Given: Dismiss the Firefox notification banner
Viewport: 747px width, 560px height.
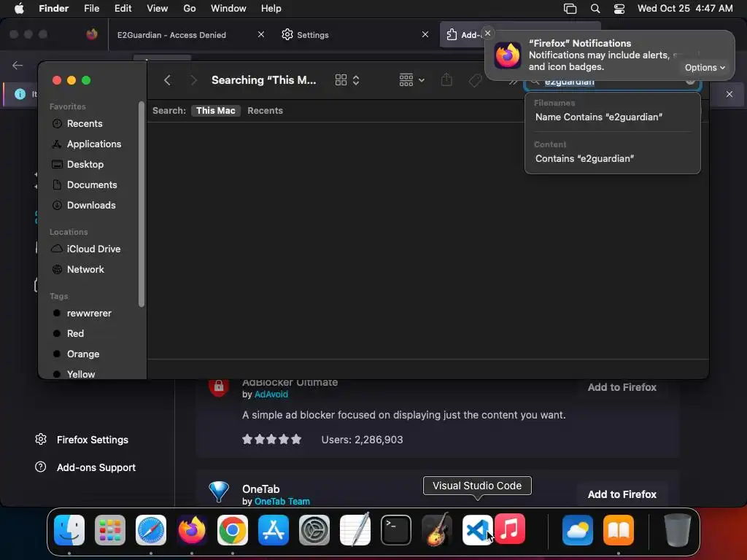Looking at the screenshot, I should (x=487, y=34).
